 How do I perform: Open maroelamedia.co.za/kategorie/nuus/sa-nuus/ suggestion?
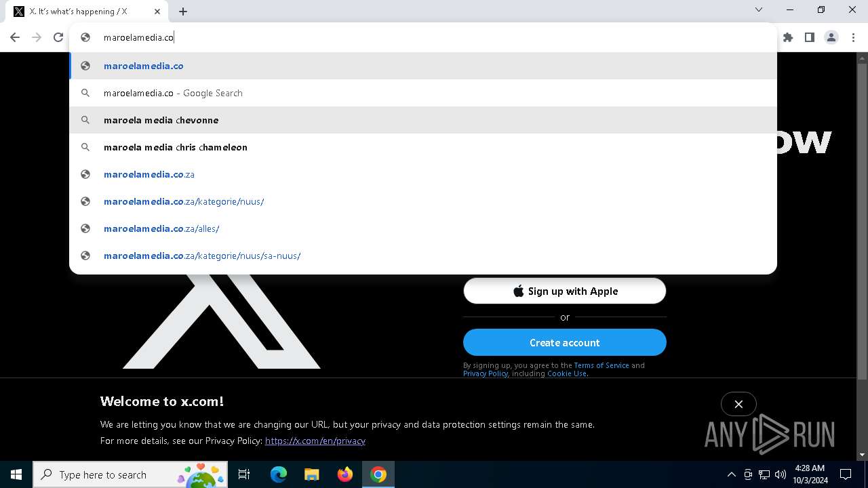(x=423, y=256)
